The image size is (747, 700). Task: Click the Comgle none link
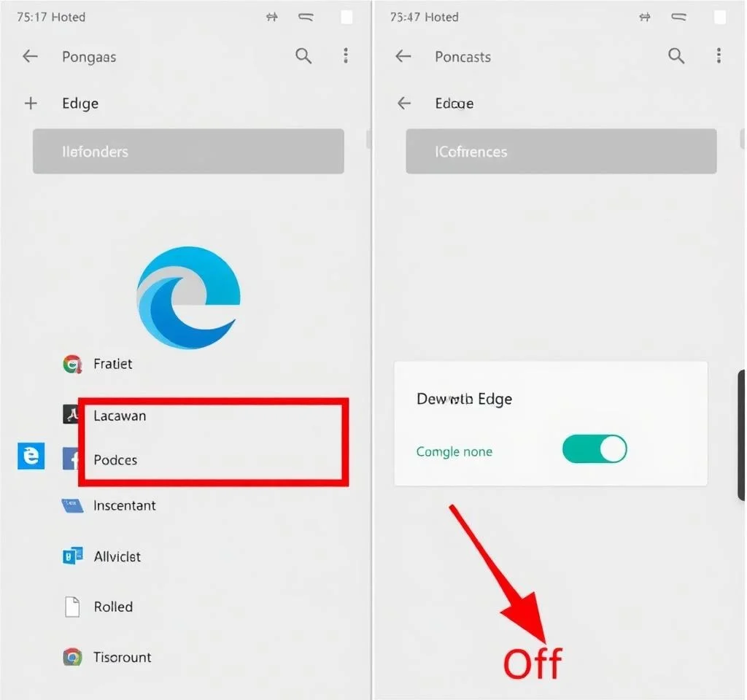tap(454, 451)
